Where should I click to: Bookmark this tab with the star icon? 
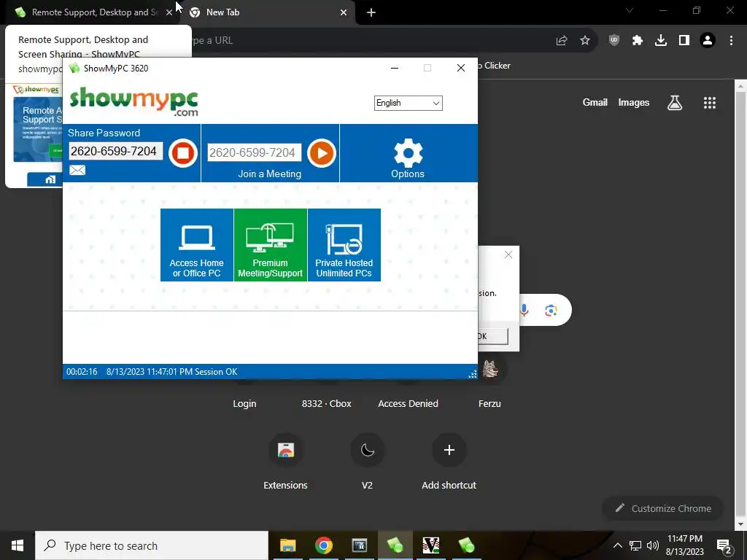[x=585, y=41]
